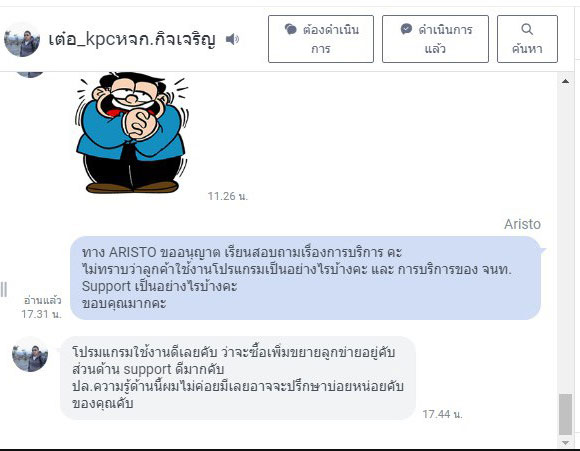Click the scrollbar up arrow

click(x=565, y=81)
